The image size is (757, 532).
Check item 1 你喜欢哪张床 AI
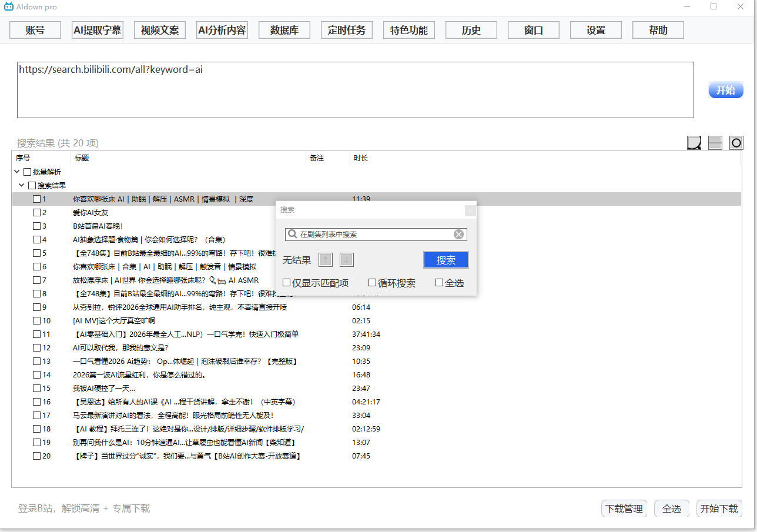pos(35,199)
